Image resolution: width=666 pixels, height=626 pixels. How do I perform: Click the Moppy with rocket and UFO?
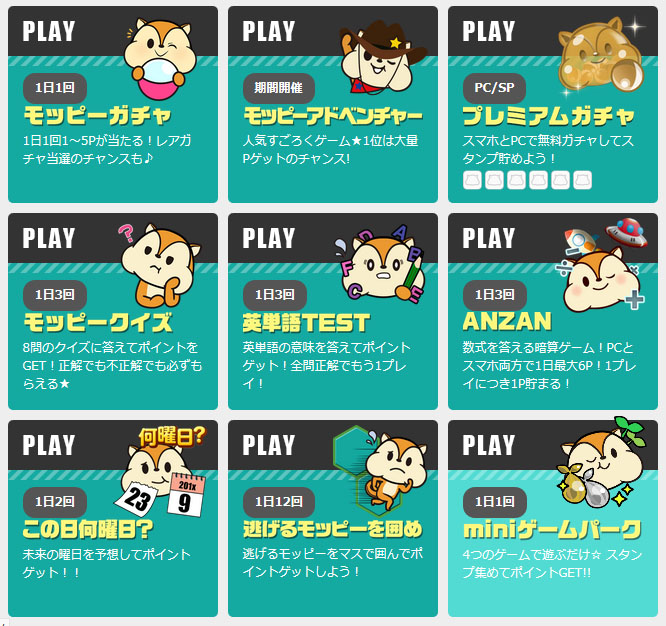tap(602, 264)
